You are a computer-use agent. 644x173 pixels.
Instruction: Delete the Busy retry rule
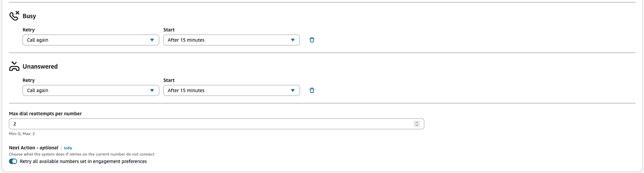coord(312,40)
